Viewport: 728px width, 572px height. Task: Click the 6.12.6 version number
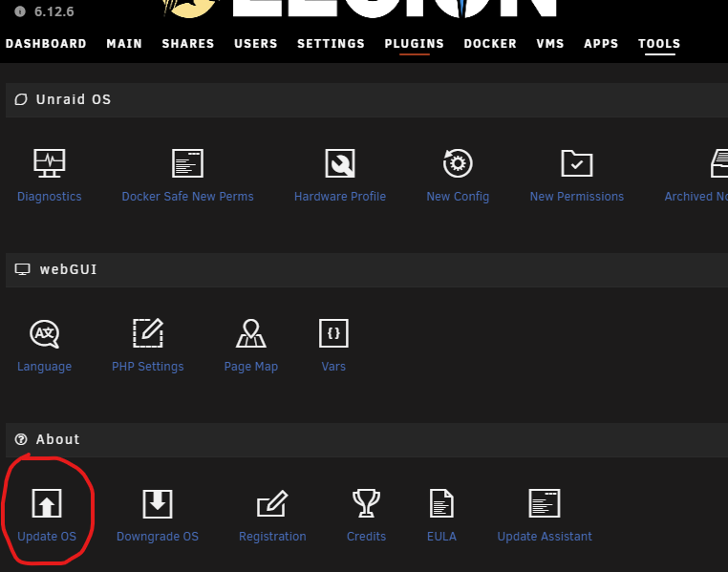point(54,11)
